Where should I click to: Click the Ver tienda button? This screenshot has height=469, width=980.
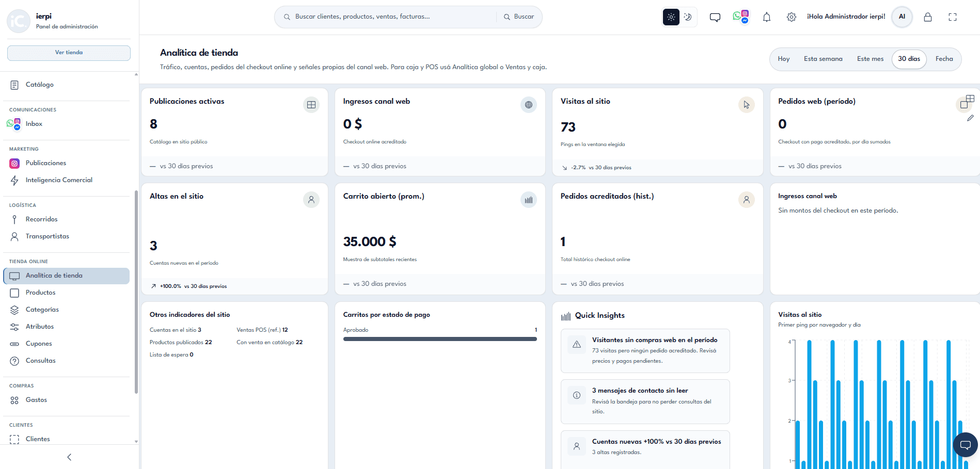(x=69, y=53)
